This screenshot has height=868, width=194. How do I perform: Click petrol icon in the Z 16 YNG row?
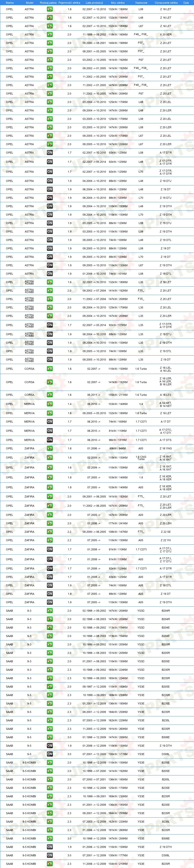click(x=50, y=448)
